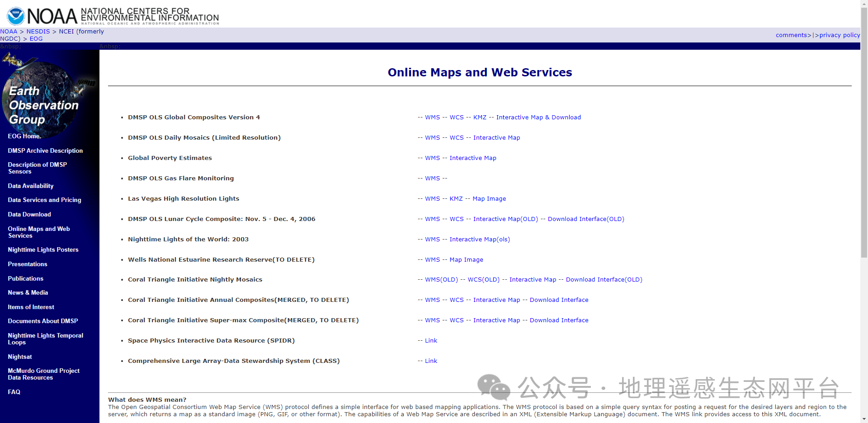Click the scrollbar up arrow
The image size is (868, 423).
[864, 3]
